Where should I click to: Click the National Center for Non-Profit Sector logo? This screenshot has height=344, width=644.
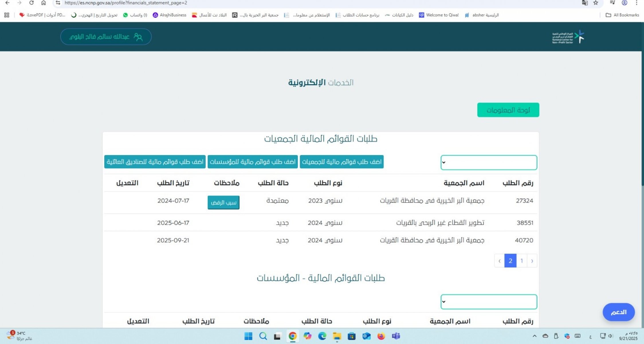click(568, 37)
